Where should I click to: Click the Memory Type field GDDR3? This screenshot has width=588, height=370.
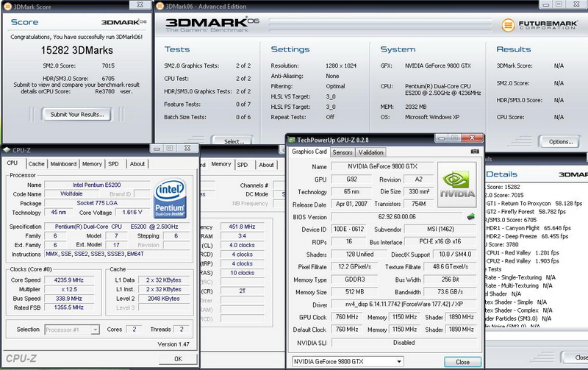355,280
